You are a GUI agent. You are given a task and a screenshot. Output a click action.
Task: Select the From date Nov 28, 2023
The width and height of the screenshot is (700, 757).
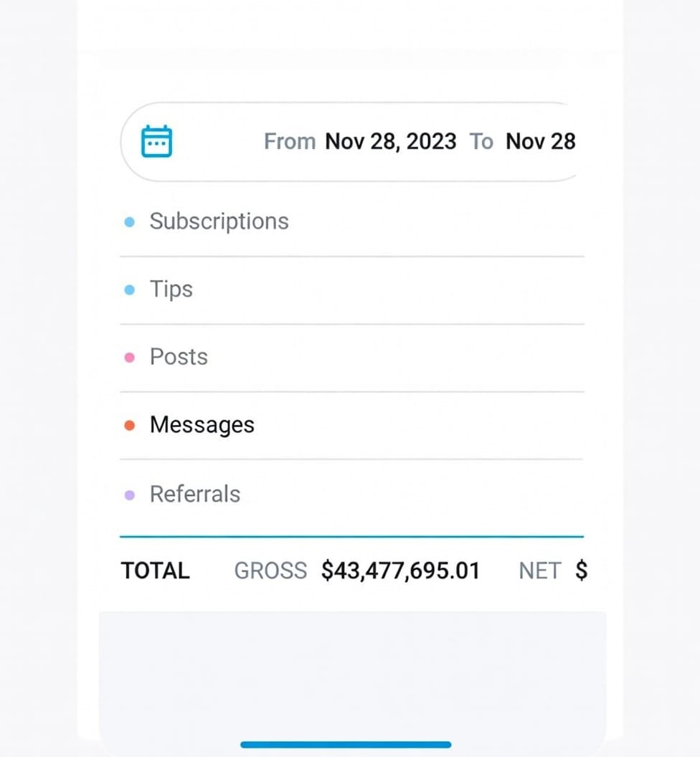point(390,141)
